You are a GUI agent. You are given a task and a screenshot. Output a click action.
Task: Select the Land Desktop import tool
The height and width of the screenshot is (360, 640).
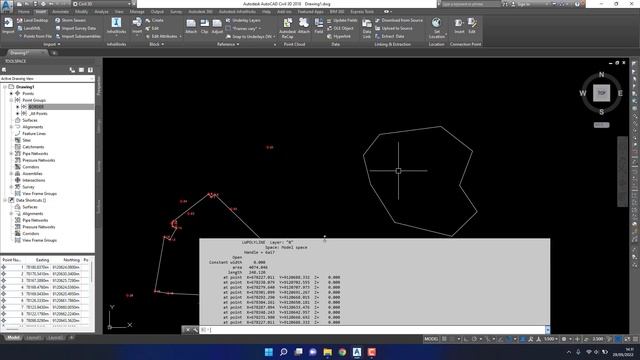[32, 20]
